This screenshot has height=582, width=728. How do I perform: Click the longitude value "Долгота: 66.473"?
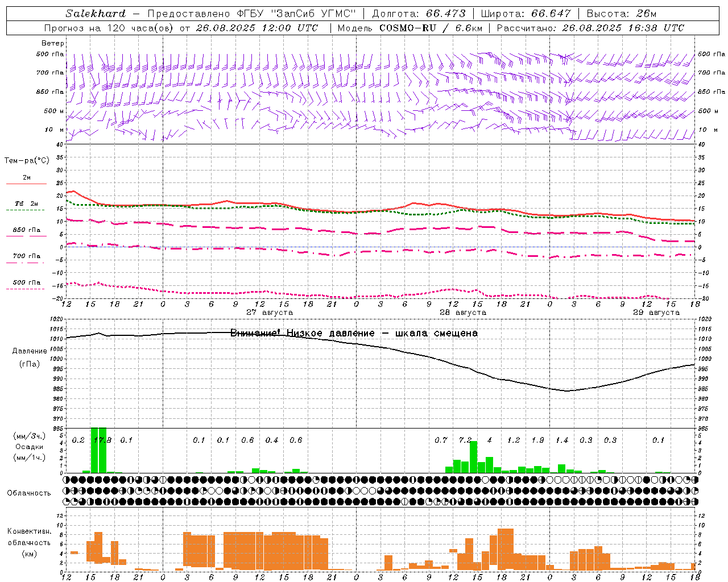[x=419, y=14]
